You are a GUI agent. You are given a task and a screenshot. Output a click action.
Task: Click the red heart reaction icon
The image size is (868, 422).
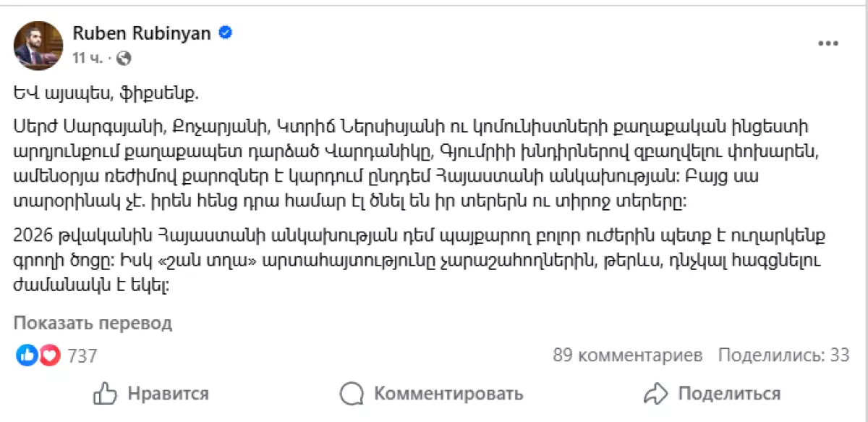pyautogui.click(x=49, y=355)
